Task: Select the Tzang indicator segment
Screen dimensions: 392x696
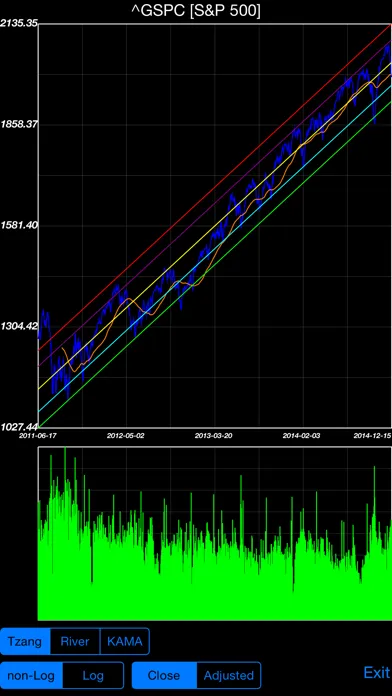Action: pos(25,641)
